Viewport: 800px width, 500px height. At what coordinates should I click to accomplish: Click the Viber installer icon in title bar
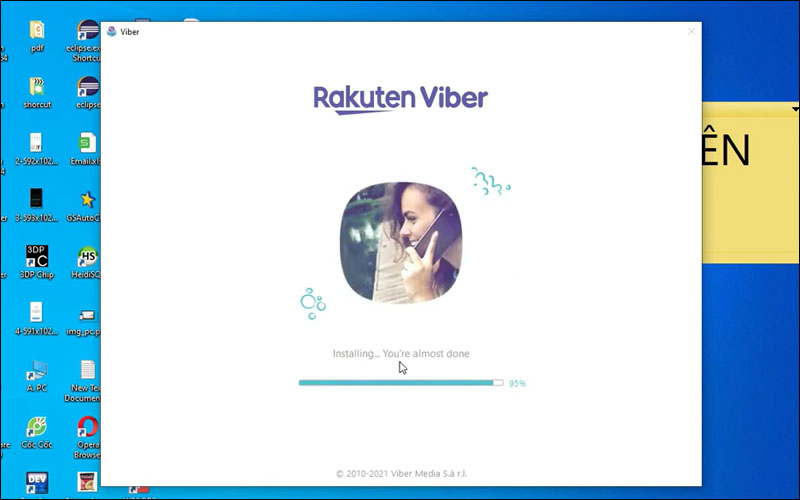pos(112,32)
